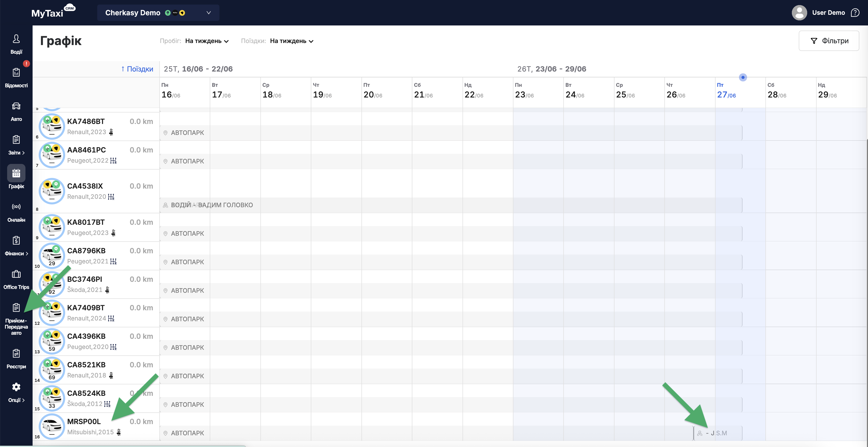Viewport: 868px width, 447px height.
Task: Open Cherkasy Demo fleet selector dropdown
Action: click(x=158, y=13)
